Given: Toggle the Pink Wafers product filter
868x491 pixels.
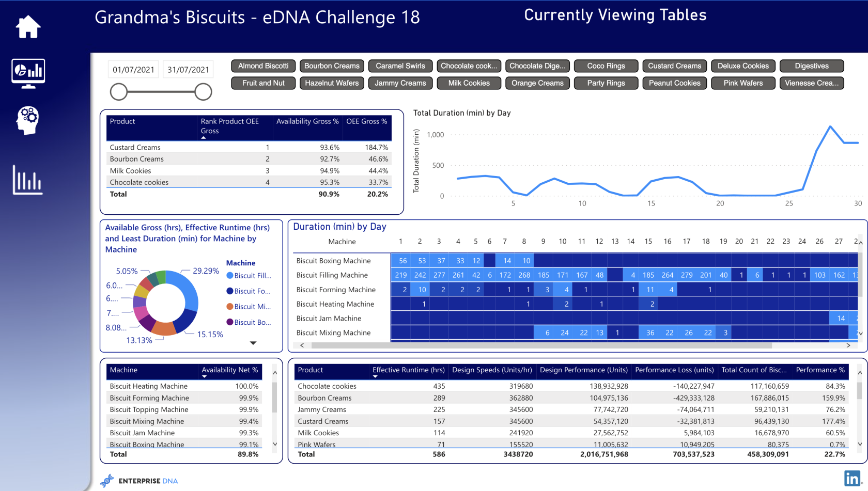Looking at the screenshot, I should [742, 83].
